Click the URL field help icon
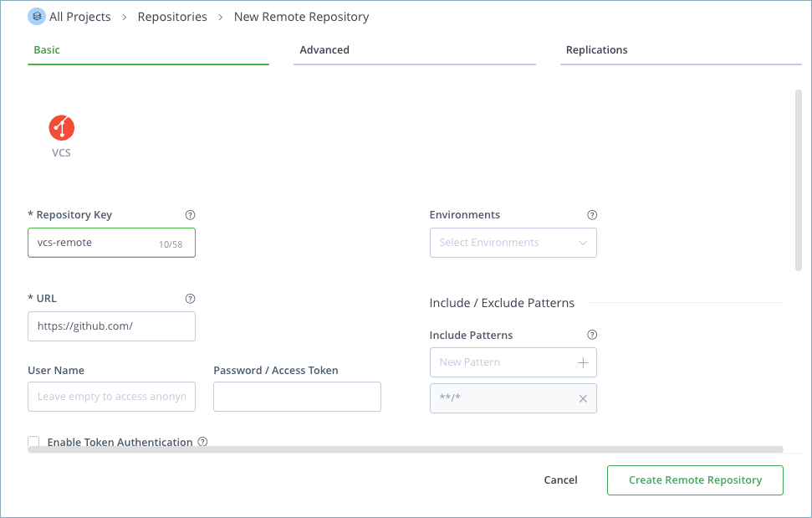This screenshot has height=518, width=812. pos(190,298)
